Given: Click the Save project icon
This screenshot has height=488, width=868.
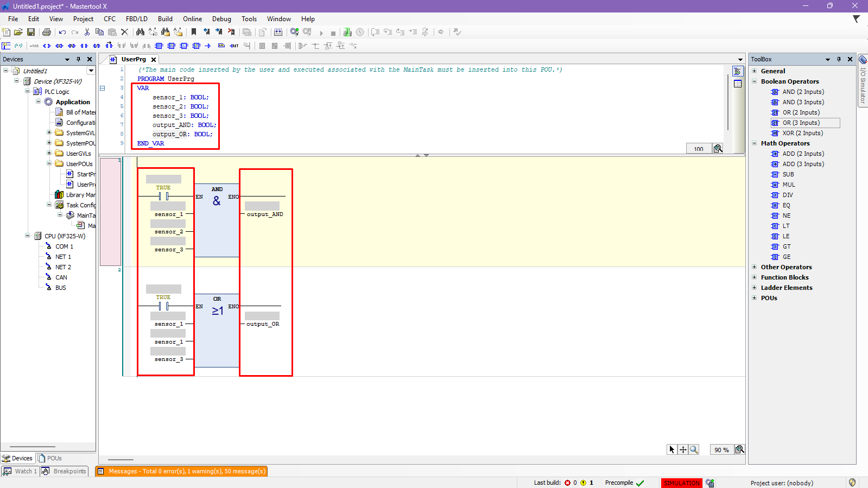Looking at the screenshot, I should [31, 32].
